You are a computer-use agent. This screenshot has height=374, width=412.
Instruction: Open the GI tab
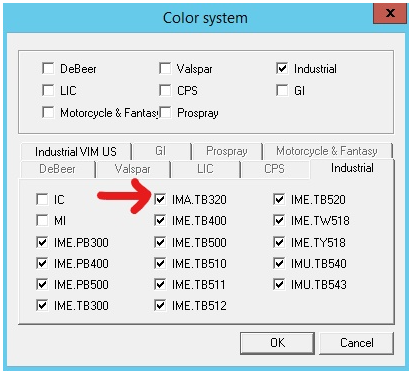161,151
